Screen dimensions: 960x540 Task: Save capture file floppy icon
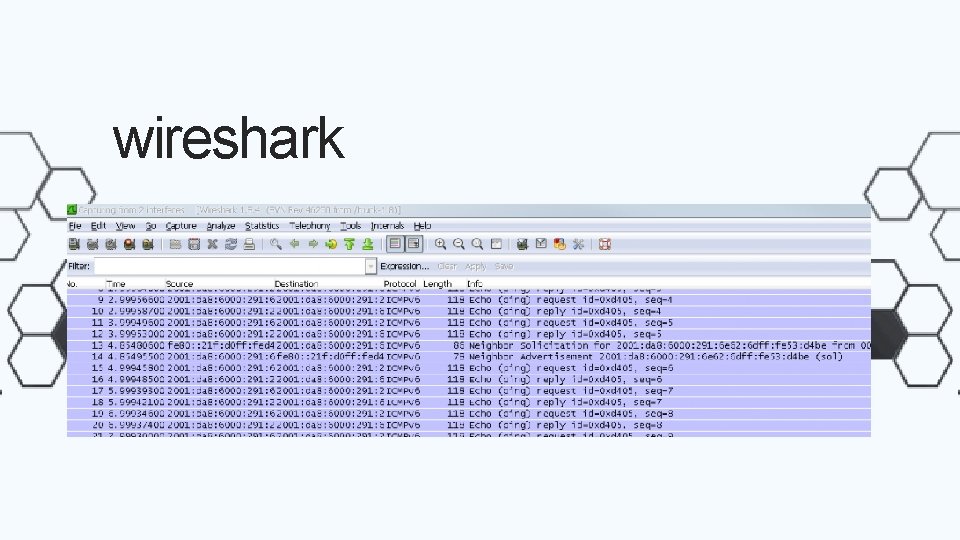[x=194, y=244]
